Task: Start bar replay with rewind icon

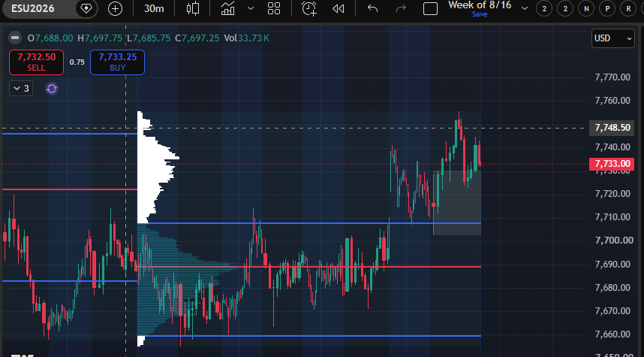Action: tap(338, 8)
